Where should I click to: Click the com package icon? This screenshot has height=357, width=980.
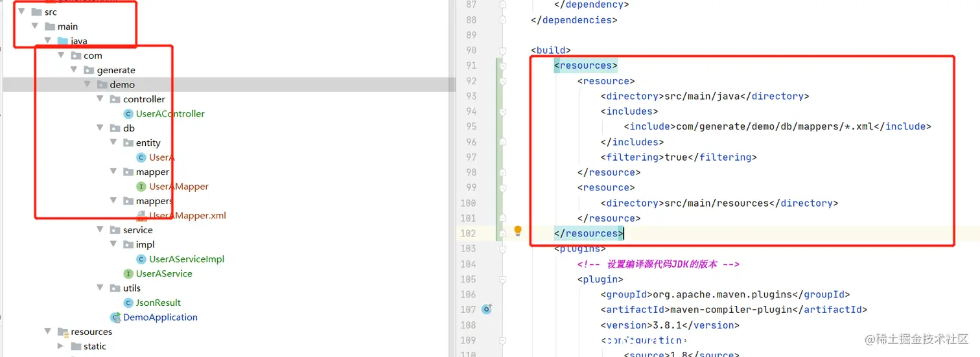76,55
